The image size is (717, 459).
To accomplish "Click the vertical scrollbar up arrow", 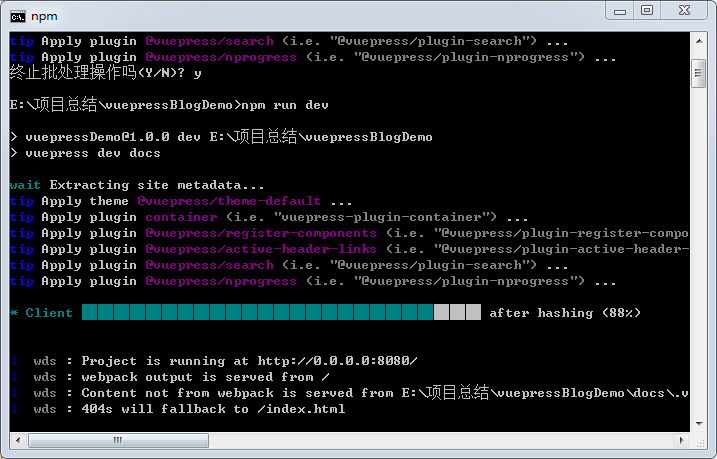I will click(699, 41).
